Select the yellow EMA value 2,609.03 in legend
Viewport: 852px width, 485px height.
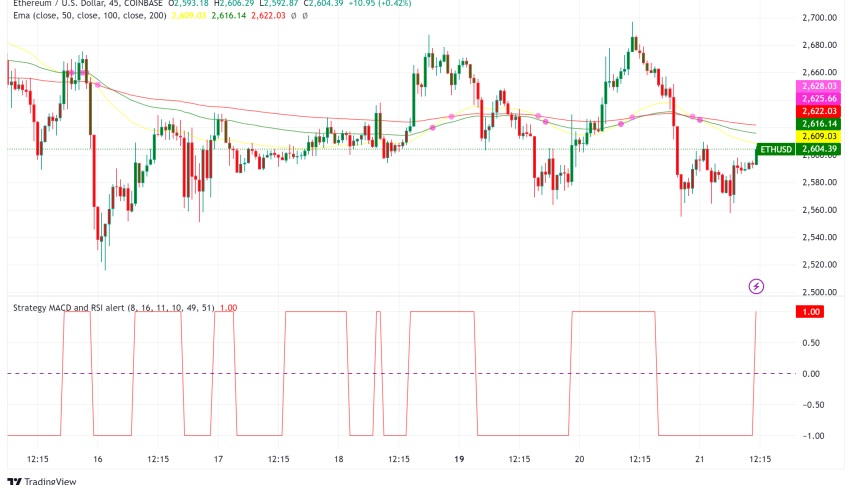[189, 16]
